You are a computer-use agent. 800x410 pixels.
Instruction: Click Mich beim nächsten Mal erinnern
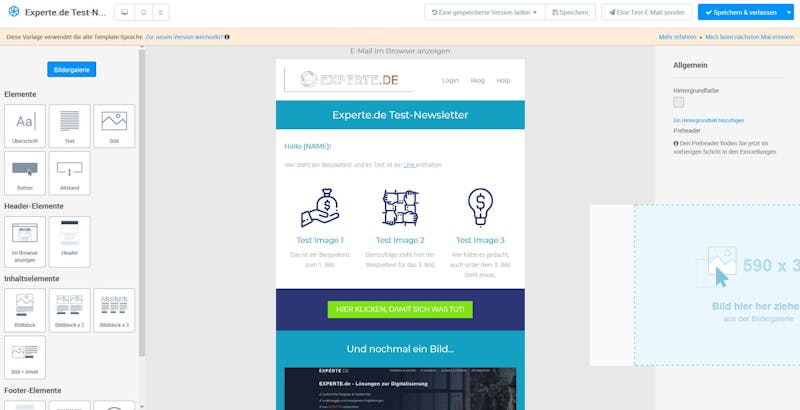tap(749, 37)
